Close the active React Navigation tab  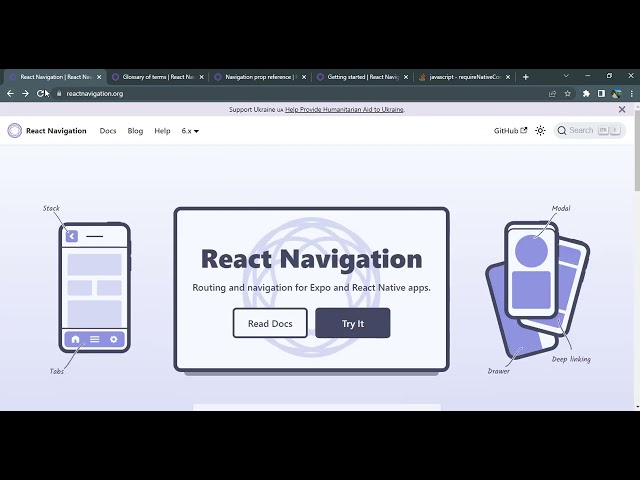tap(99, 77)
